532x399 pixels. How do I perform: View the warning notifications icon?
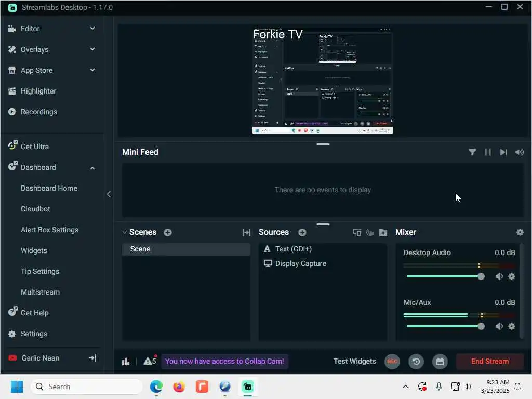(150, 361)
